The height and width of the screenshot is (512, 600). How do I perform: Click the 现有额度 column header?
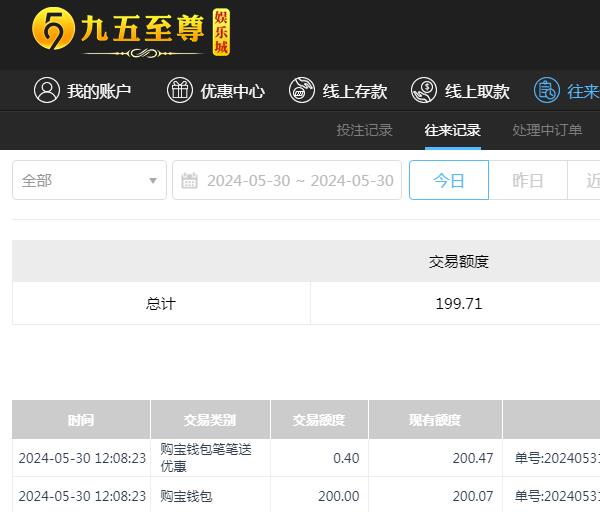pyautogui.click(x=435, y=420)
